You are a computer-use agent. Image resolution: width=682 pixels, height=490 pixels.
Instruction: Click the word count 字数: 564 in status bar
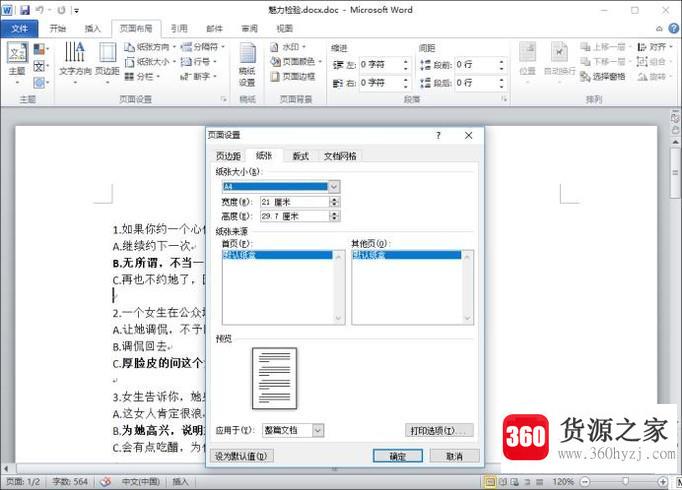pyautogui.click(x=70, y=482)
